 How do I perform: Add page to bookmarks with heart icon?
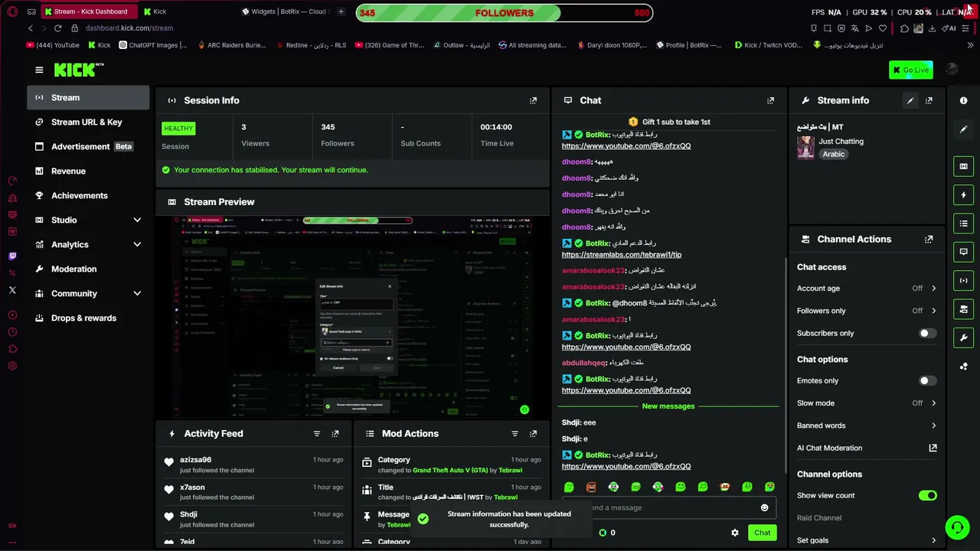(x=883, y=28)
